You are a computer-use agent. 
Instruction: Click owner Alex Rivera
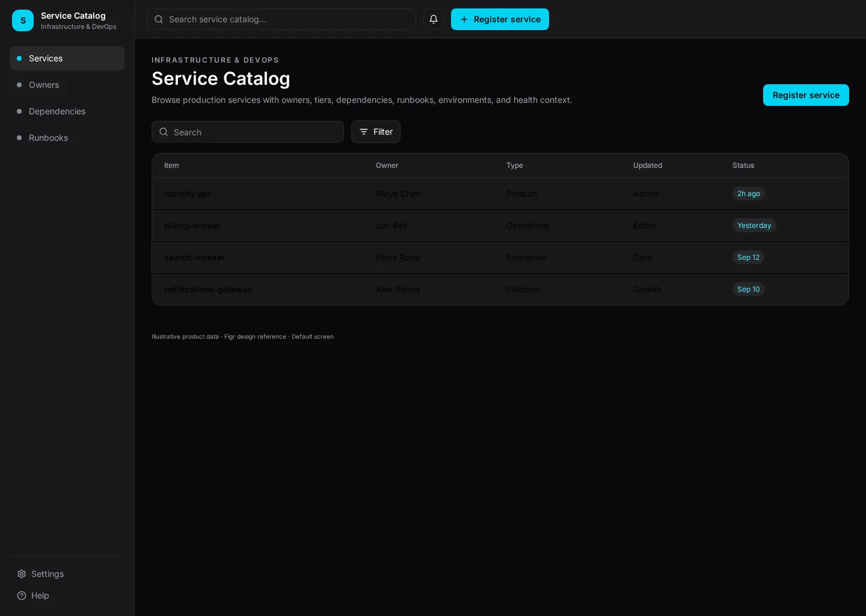[398, 289]
